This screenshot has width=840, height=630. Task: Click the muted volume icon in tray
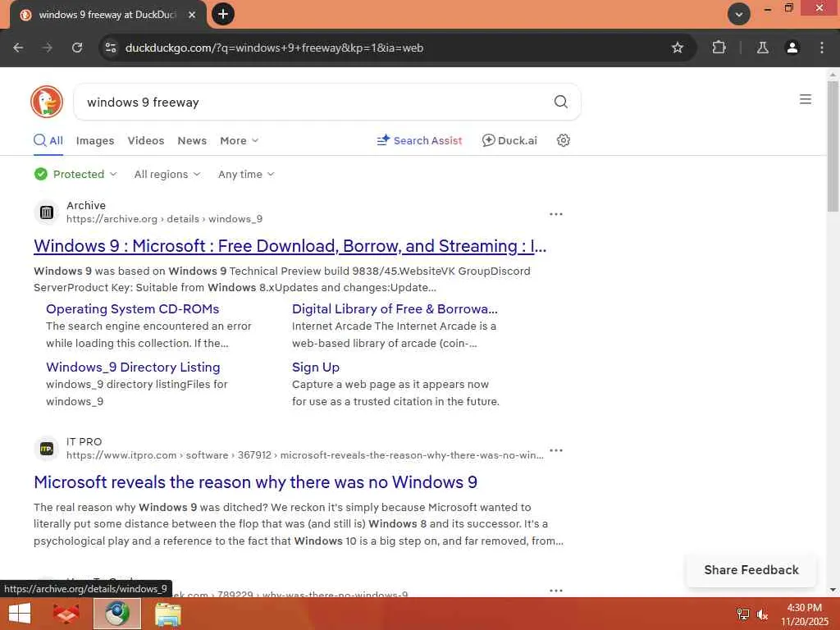point(762,614)
